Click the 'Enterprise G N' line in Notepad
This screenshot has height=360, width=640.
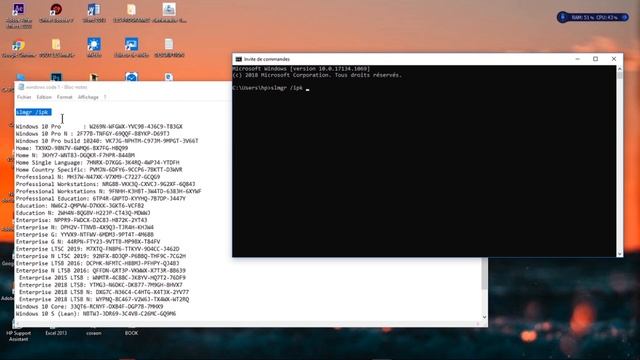pos(88,242)
